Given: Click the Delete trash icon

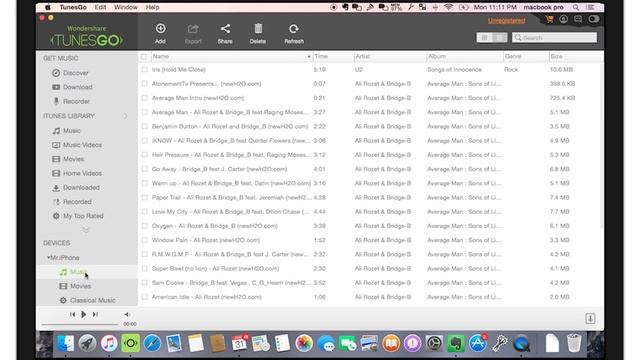Looking at the screenshot, I should click(x=258, y=29).
